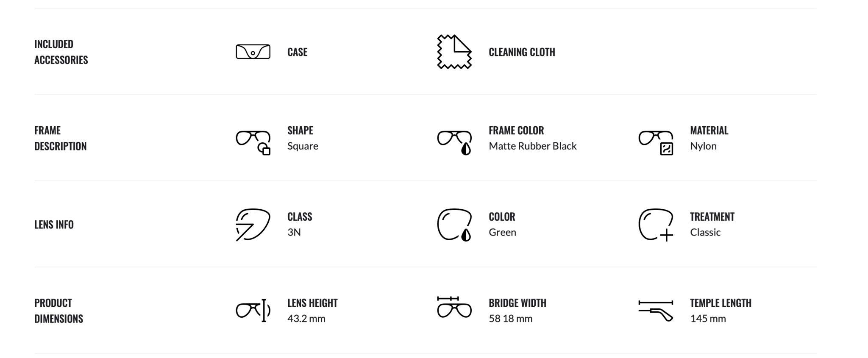This screenshot has height=358, width=868.
Task: Click the sunglasses case icon
Action: (x=253, y=52)
